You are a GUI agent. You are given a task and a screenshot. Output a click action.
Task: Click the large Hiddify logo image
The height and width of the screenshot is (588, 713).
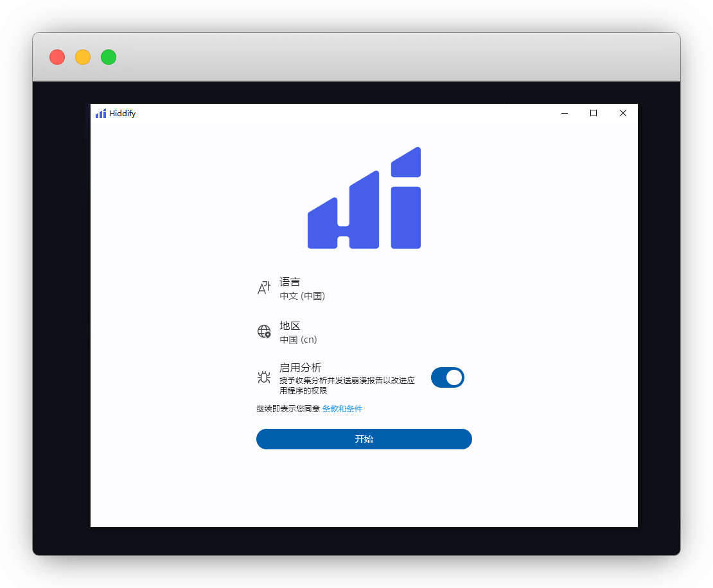click(364, 198)
